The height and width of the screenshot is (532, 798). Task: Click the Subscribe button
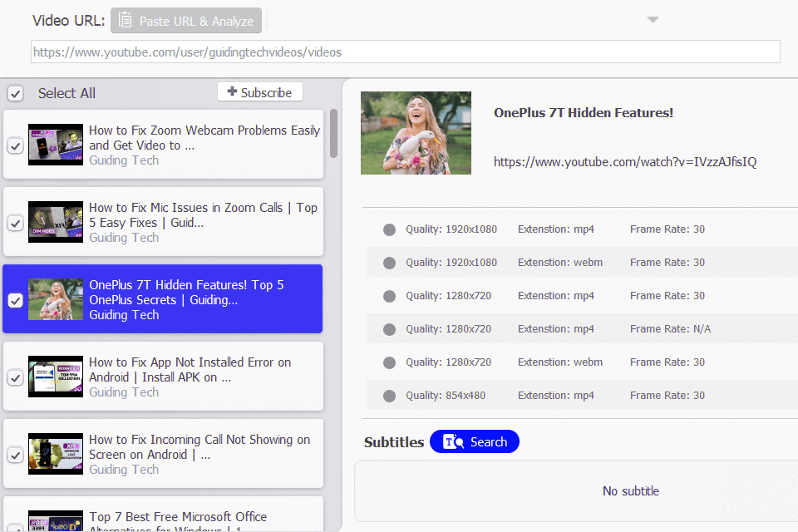coord(260,92)
